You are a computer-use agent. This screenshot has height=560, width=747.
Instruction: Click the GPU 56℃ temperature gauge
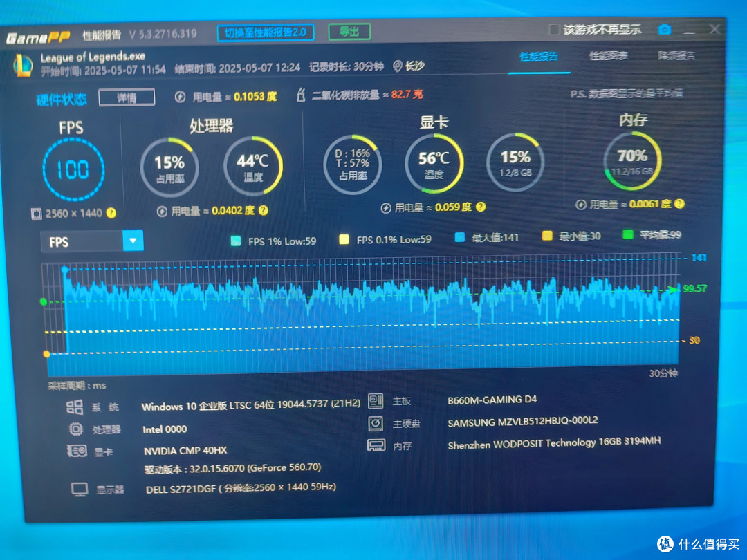coord(434,163)
